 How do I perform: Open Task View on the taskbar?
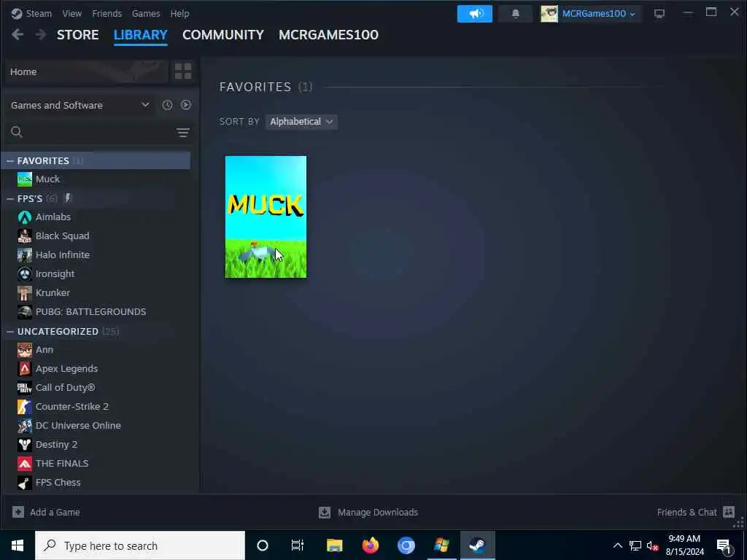tap(298, 545)
